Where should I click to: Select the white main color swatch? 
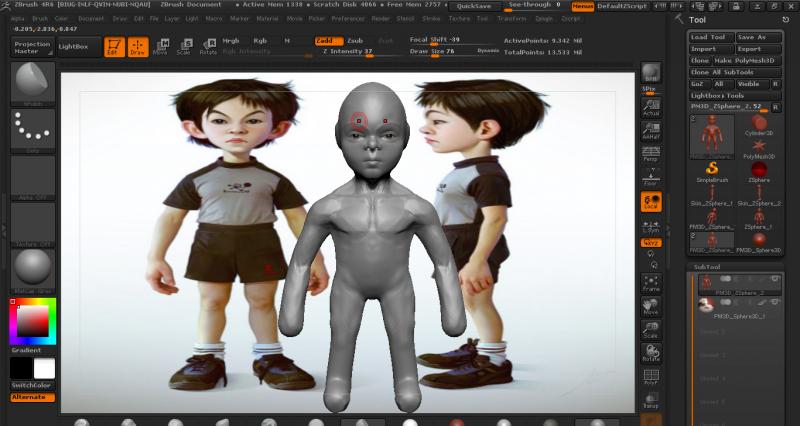click(44, 368)
